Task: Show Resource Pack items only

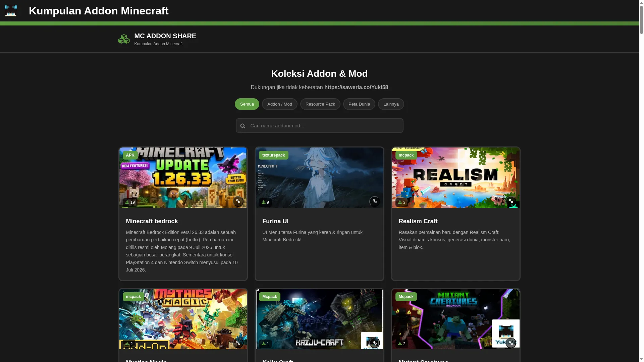Action: pos(320,104)
